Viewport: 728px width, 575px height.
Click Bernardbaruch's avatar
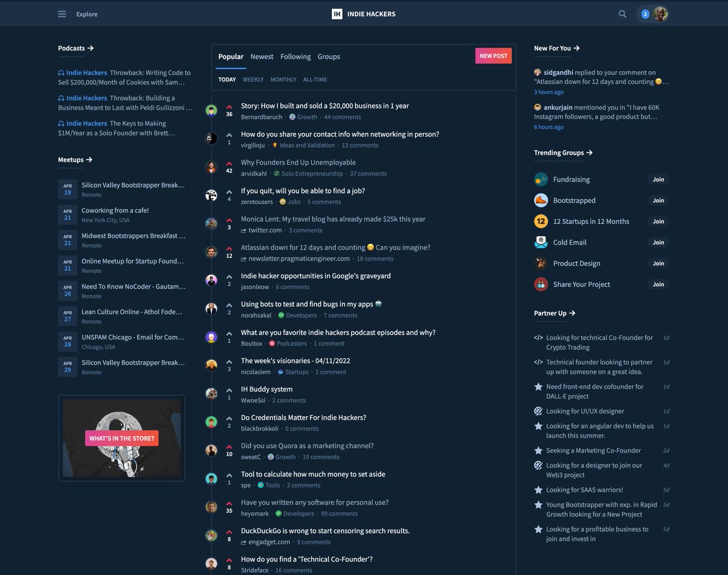[x=211, y=110]
